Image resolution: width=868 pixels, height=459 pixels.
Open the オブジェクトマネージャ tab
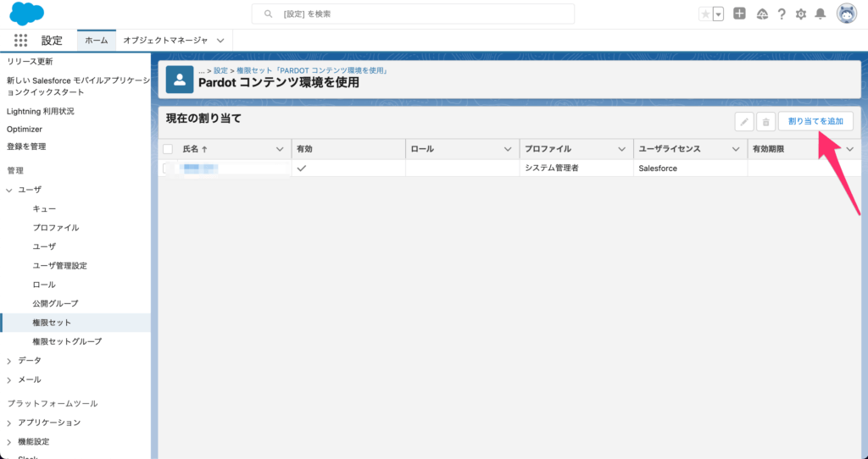click(165, 41)
